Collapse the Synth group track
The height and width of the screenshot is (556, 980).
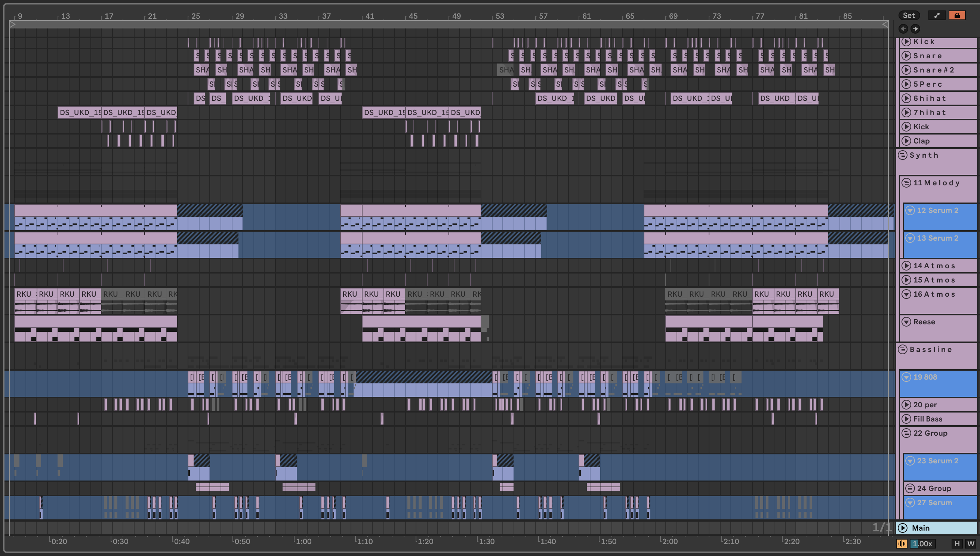click(x=903, y=155)
